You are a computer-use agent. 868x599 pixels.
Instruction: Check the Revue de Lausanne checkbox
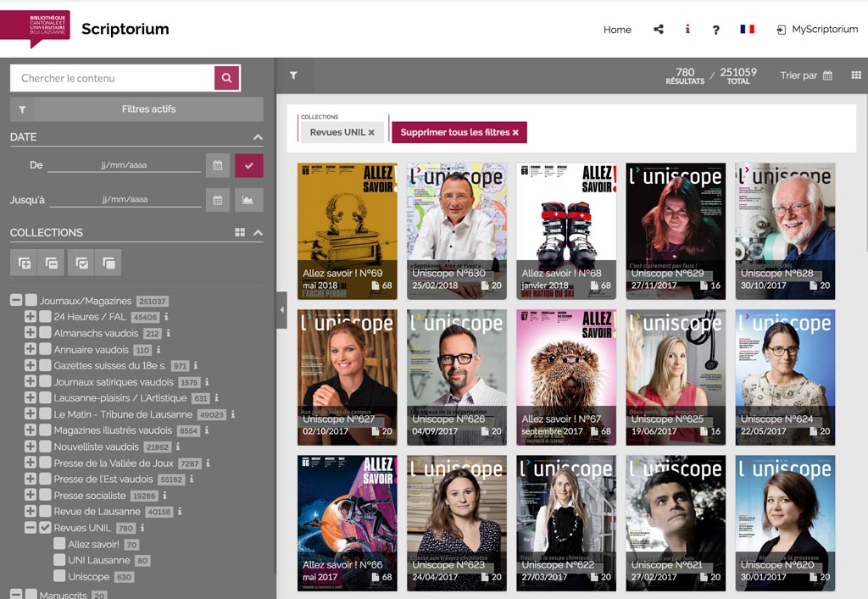(x=46, y=511)
